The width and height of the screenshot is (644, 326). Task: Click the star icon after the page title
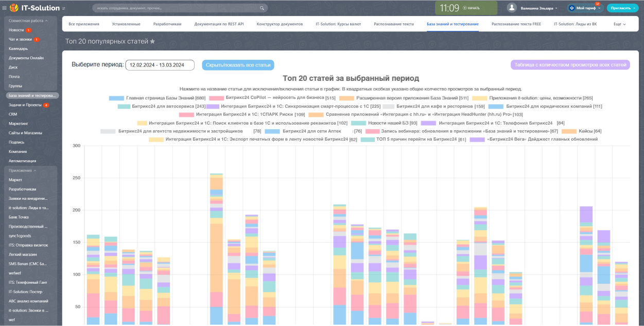[x=152, y=41]
